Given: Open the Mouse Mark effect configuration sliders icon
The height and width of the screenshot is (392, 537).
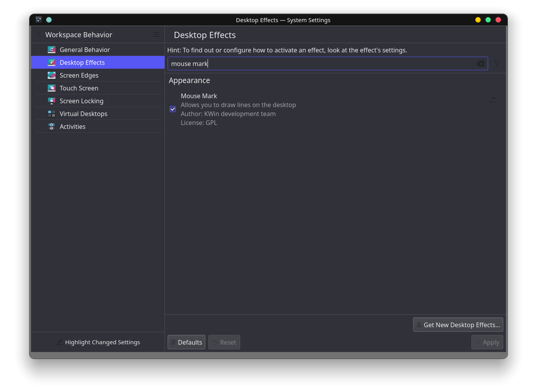Looking at the screenshot, I should [494, 100].
